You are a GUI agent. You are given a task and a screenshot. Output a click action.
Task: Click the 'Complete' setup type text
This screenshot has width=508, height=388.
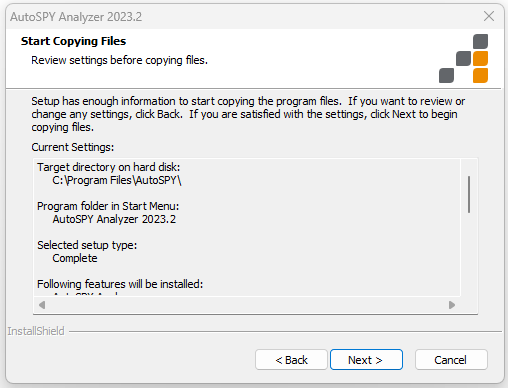75,258
